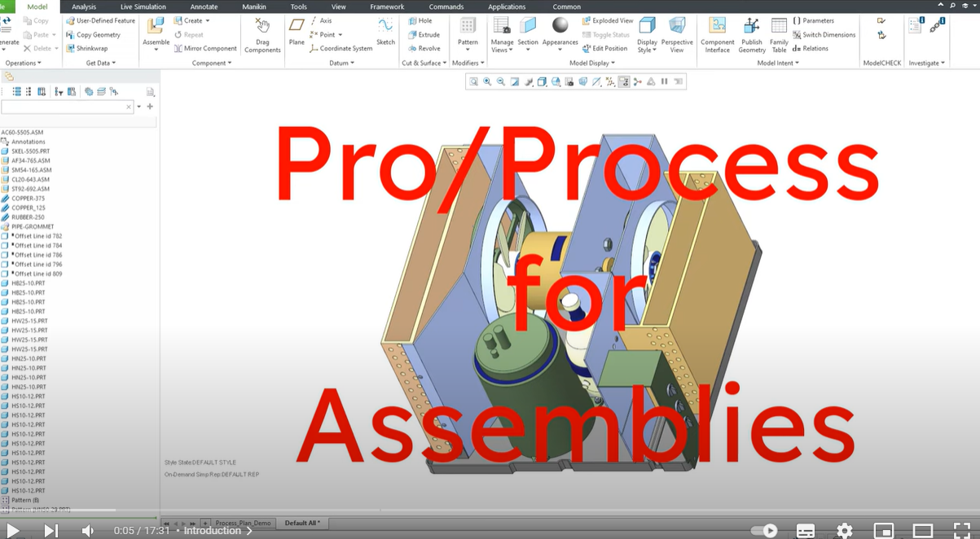Click Copy Geometry

(94, 34)
